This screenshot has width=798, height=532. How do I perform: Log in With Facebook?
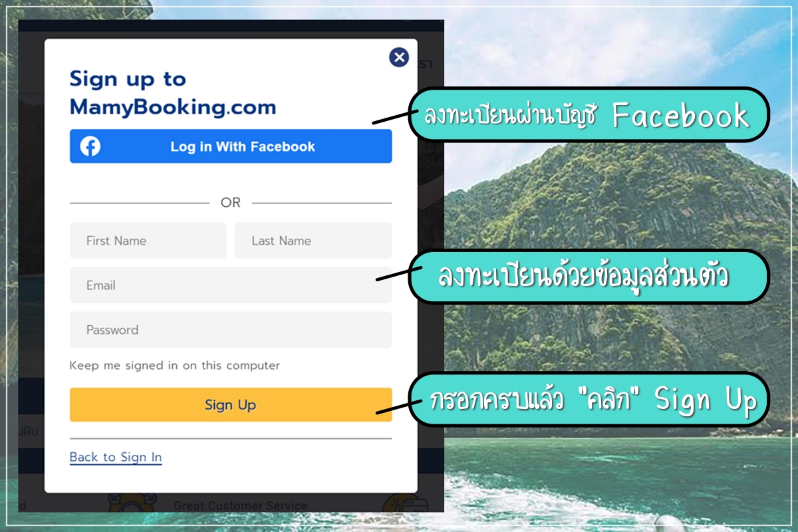coord(231,146)
